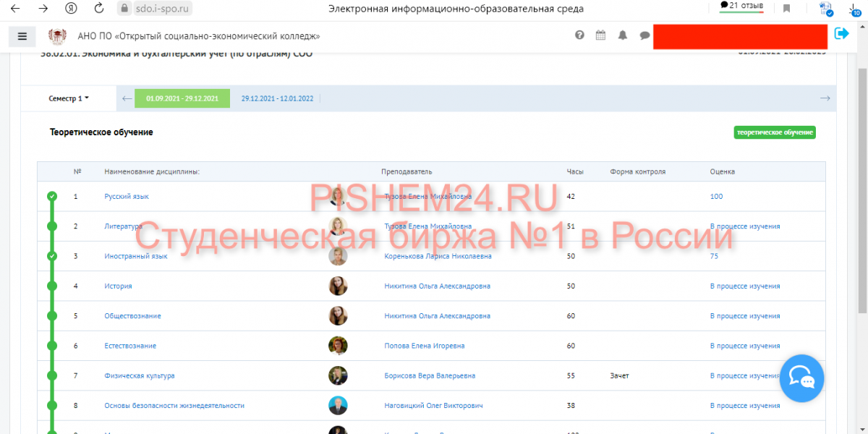868x434 pixels.
Task: Click status circle for История row
Action: [52, 286]
